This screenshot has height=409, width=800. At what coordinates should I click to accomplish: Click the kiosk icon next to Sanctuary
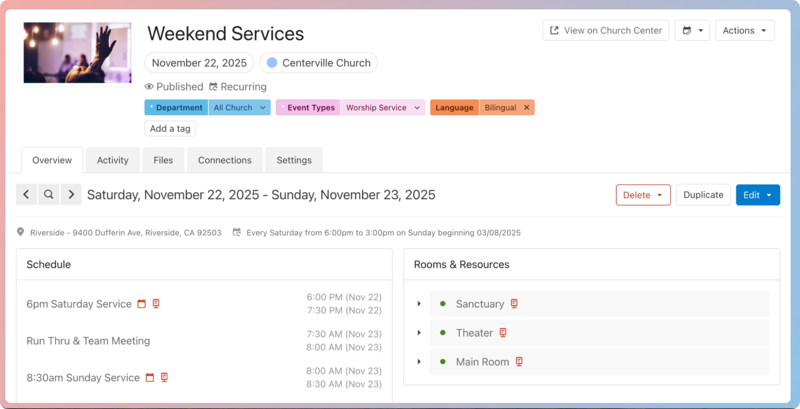pos(514,304)
